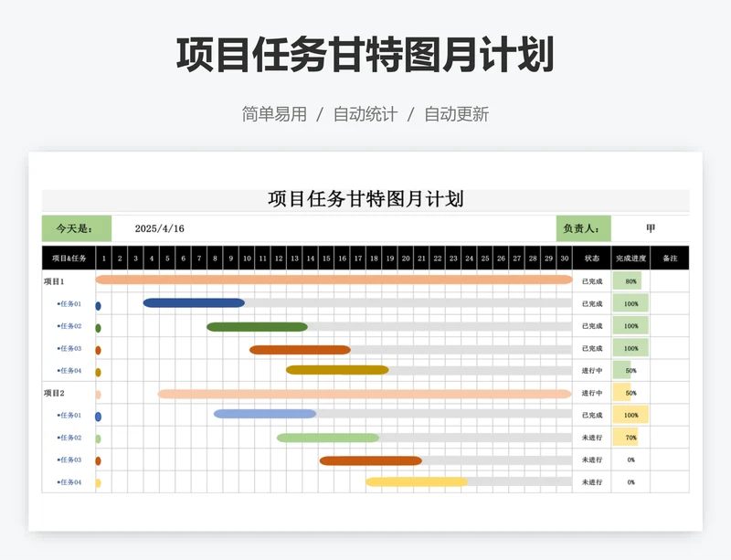The height and width of the screenshot is (560, 731).
Task: Select day 23 in the header row
Action: pos(453,258)
